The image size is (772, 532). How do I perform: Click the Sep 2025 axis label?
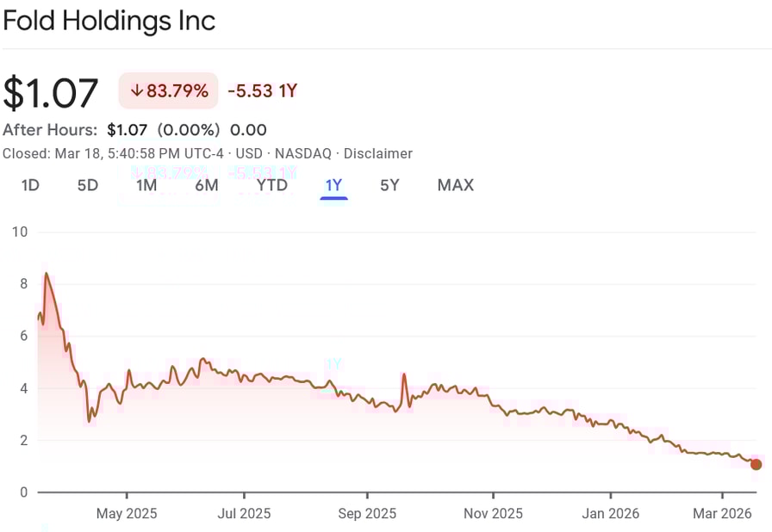pos(367,514)
